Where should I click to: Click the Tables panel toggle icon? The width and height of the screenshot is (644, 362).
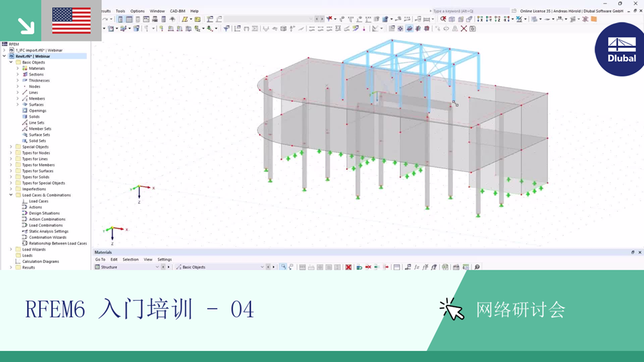[x=129, y=19]
